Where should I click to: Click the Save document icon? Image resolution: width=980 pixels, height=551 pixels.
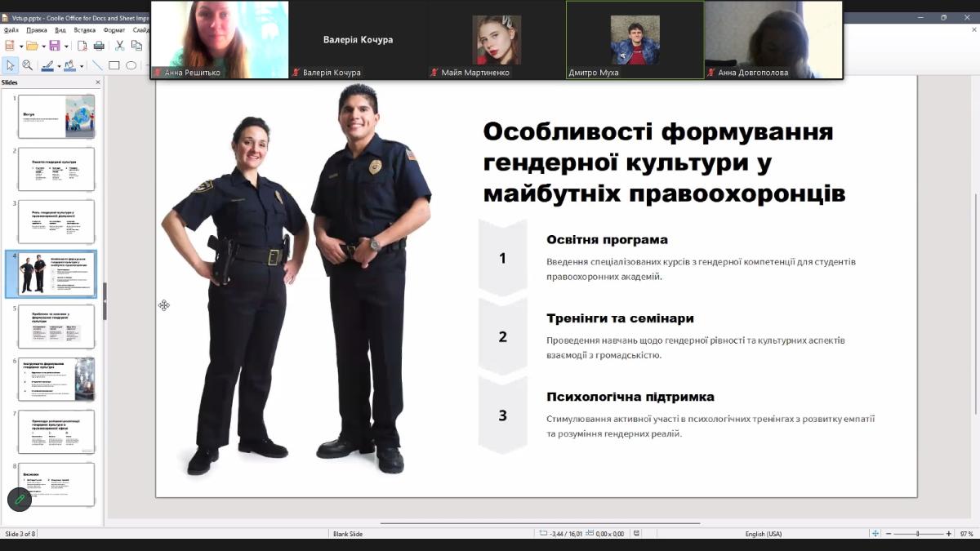coord(54,46)
